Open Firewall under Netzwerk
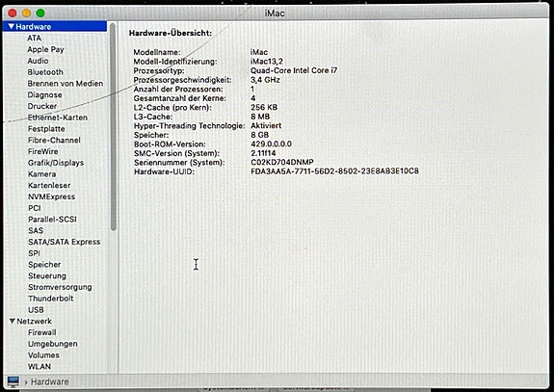This screenshot has height=392, width=554. click(42, 332)
